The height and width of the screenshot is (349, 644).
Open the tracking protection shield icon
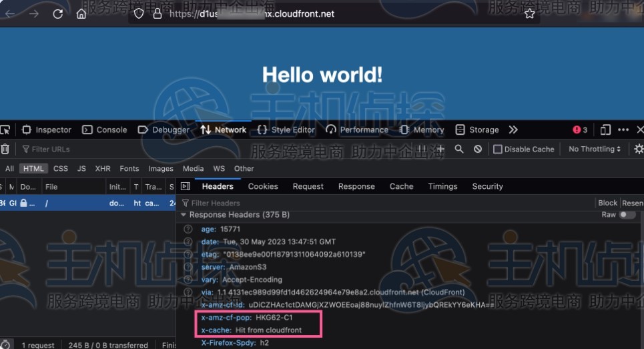139,14
